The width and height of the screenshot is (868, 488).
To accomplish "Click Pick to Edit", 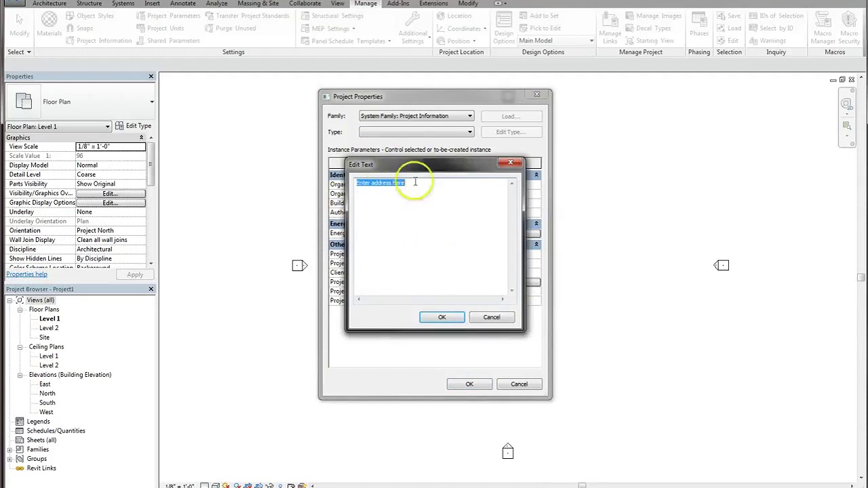I will pos(540,28).
